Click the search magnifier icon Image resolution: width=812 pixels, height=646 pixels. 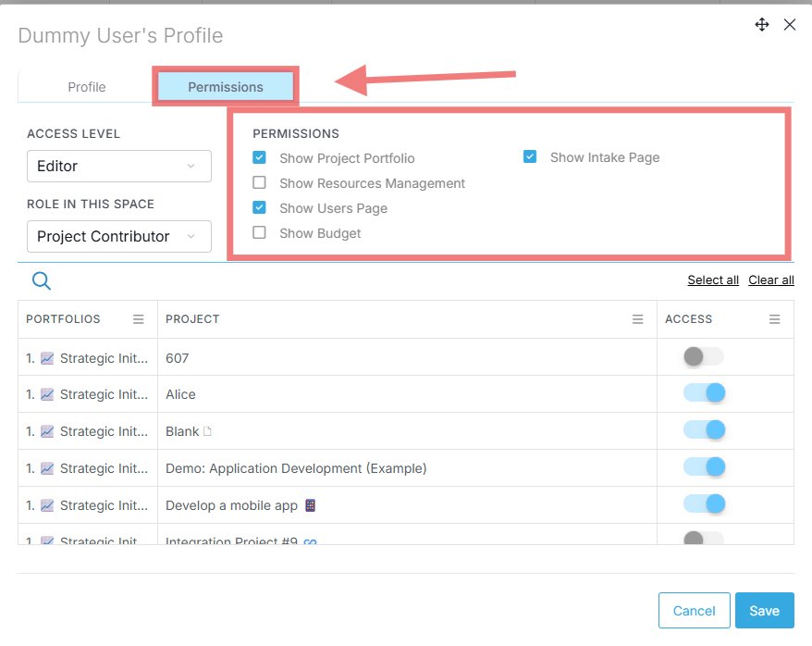point(42,281)
